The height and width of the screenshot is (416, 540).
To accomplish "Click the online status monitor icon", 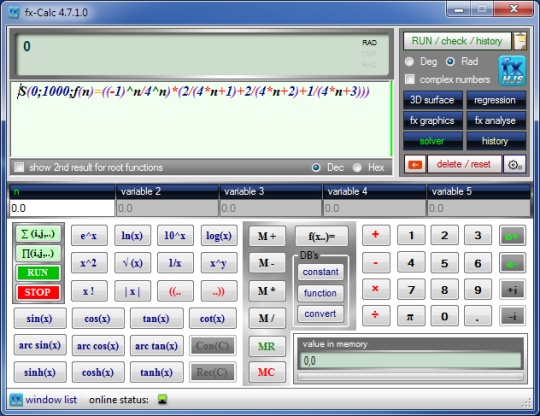I will (163, 399).
